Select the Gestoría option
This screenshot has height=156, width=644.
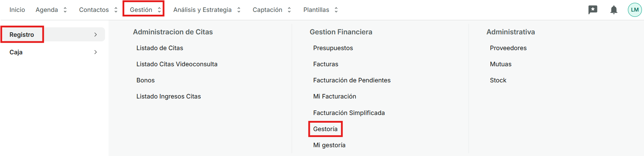[325, 129]
